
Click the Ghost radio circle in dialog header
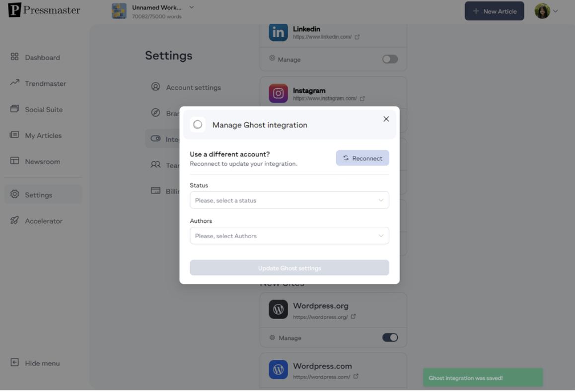198,125
